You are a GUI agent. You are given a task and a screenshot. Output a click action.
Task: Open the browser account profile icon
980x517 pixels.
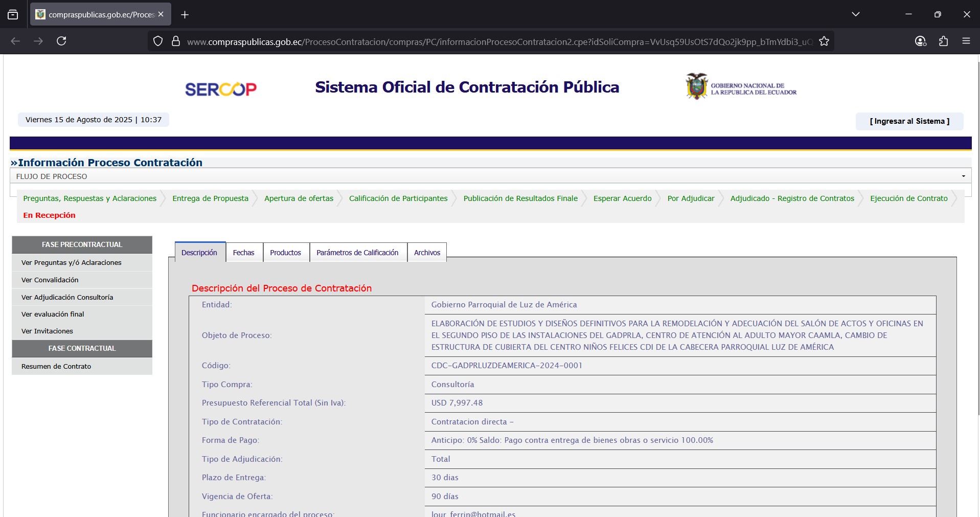(x=920, y=41)
